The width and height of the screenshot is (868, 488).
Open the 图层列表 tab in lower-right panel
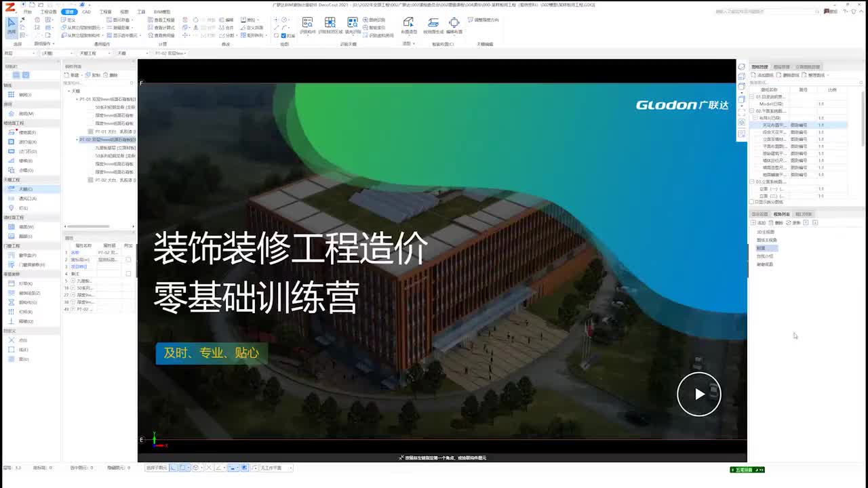tap(804, 214)
